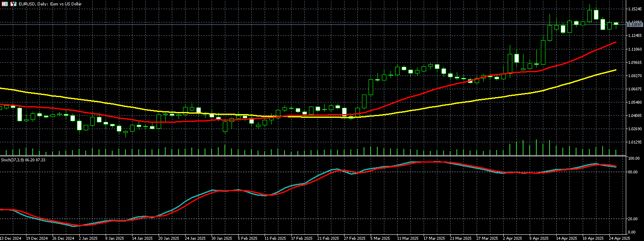Select the yellow moving average's right end
644x241 pixels.
(615, 70)
